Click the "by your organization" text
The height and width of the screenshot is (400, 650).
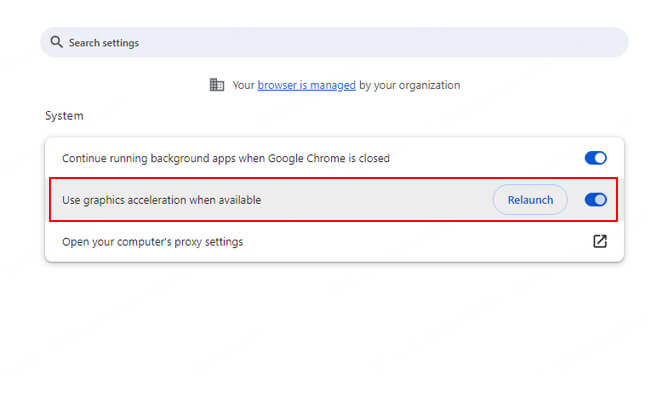[x=409, y=85]
